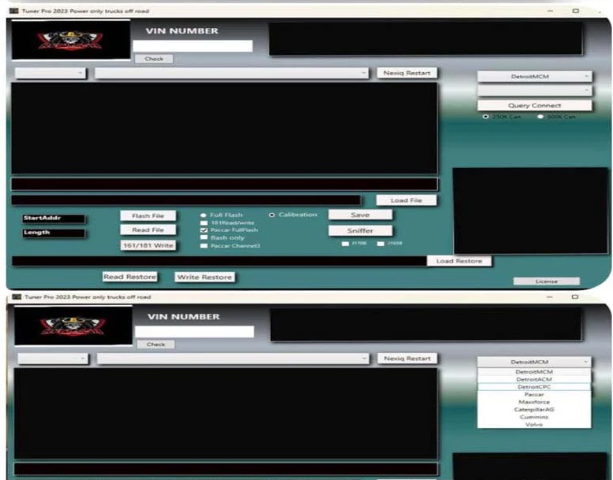
Task: Uncheck the Paccar FullFlash checkbox
Action: [x=204, y=230]
